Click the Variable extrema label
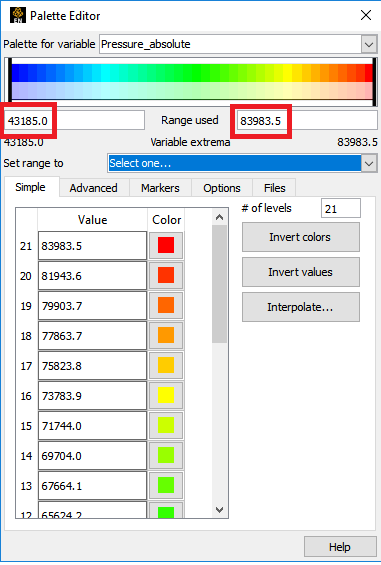Viewport: 381px width, 565px height. [190, 142]
